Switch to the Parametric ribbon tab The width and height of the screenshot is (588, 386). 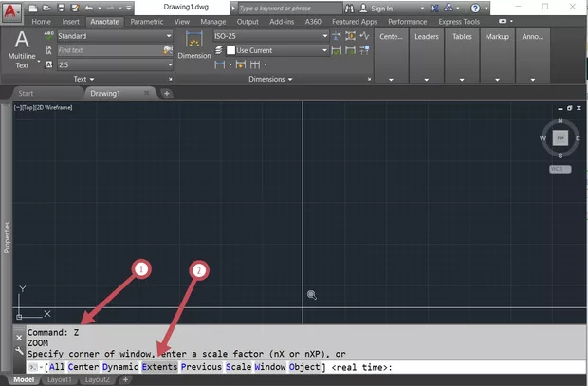146,21
